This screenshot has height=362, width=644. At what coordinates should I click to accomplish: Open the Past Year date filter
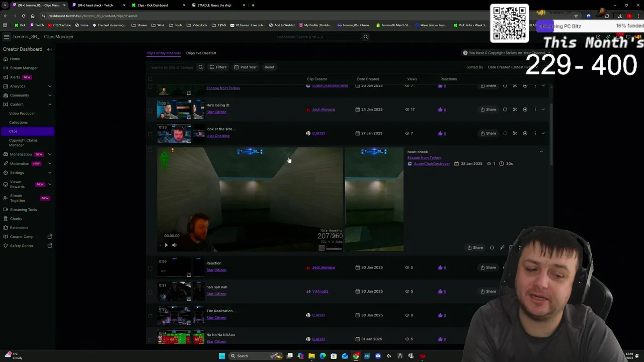point(245,67)
